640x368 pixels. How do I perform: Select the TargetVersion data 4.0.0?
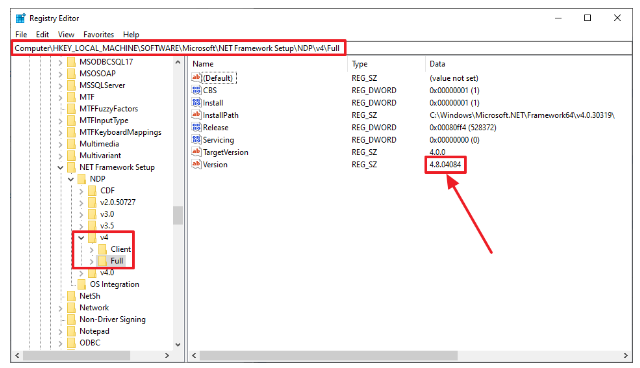pyautogui.click(x=437, y=152)
